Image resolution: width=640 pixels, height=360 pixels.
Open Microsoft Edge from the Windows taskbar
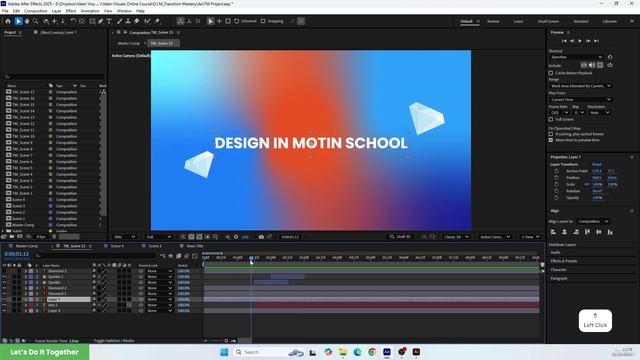358,352
